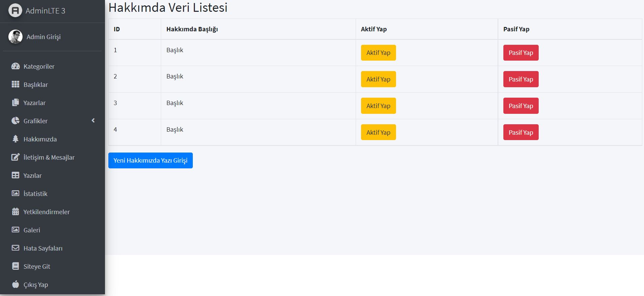This screenshot has height=296, width=644.
Task: Click the Yazarlar copy icon
Action: (x=15, y=102)
